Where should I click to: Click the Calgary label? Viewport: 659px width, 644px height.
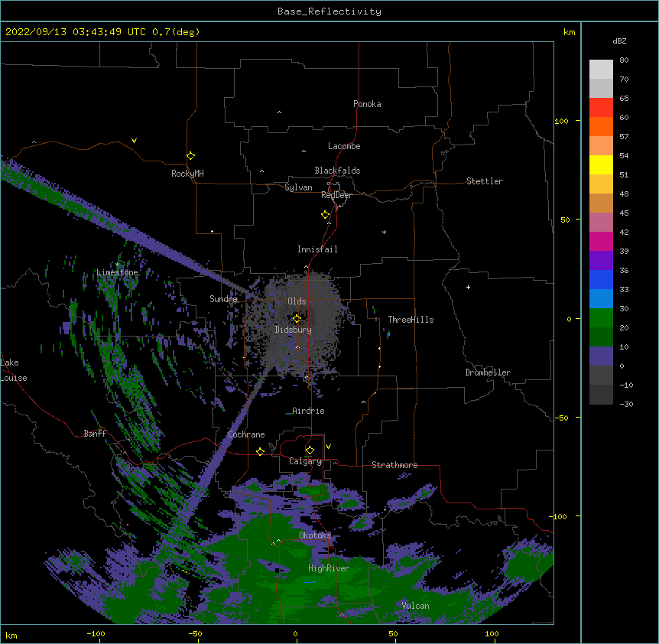click(306, 461)
